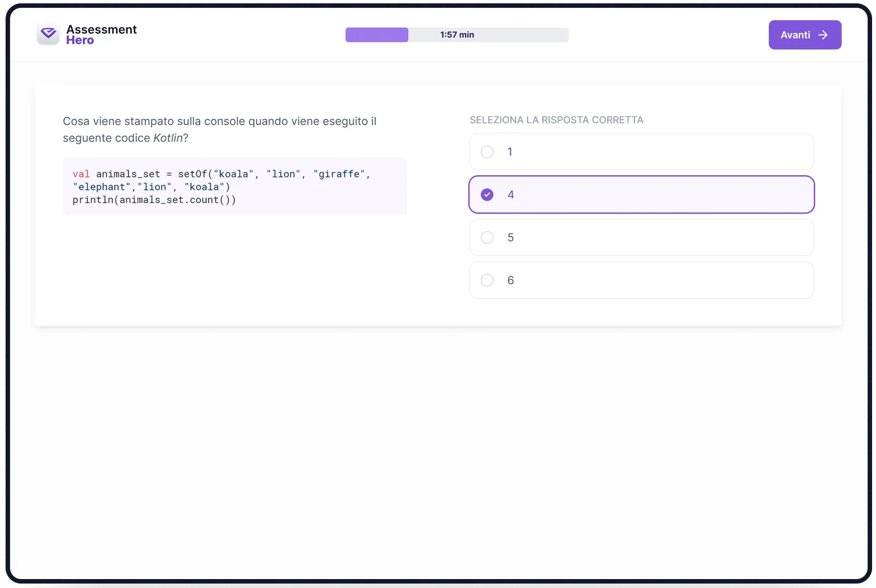Image resolution: width=876 pixels, height=588 pixels.
Task: Click the 1:57 min timer progress bar
Action: click(x=457, y=35)
